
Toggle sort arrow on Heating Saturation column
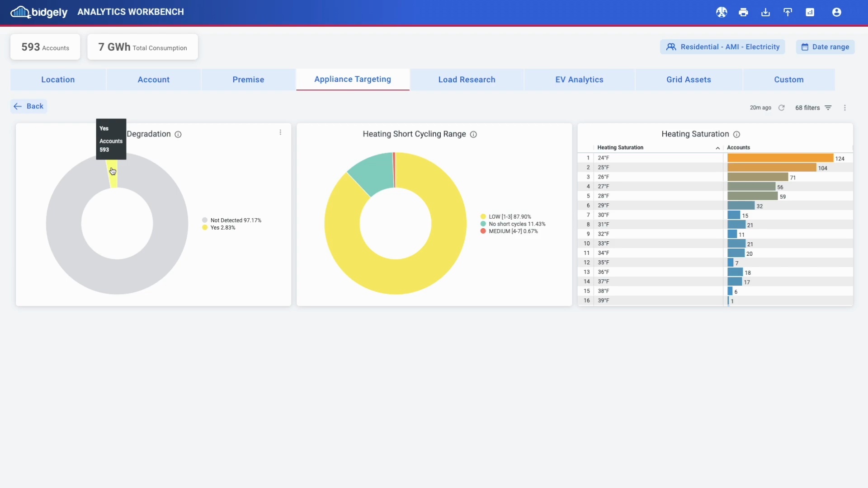click(x=717, y=148)
